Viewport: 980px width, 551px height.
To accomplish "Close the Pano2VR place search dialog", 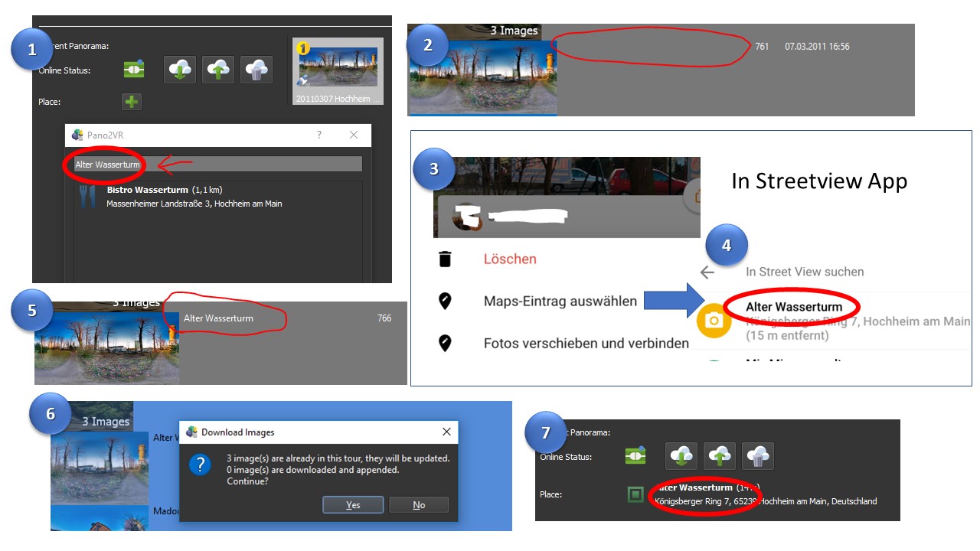I will click(354, 135).
